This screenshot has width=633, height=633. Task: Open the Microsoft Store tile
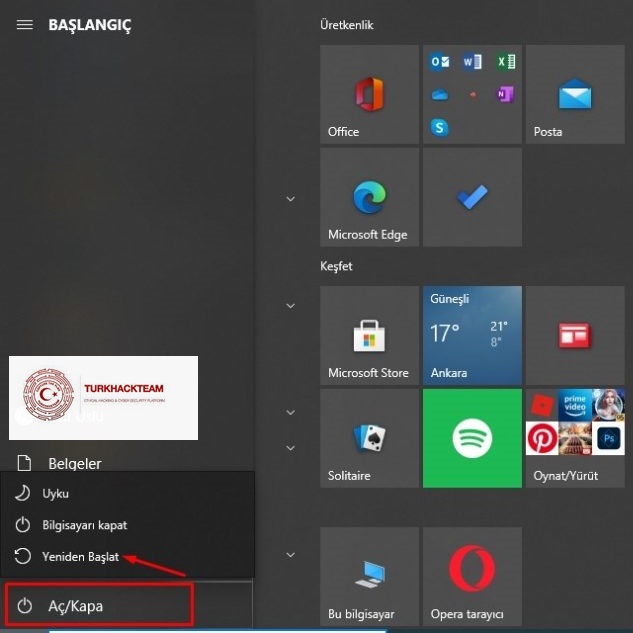tap(369, 335)
